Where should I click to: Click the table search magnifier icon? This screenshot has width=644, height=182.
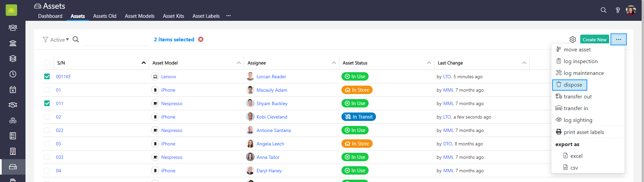(x=76, y=39)
